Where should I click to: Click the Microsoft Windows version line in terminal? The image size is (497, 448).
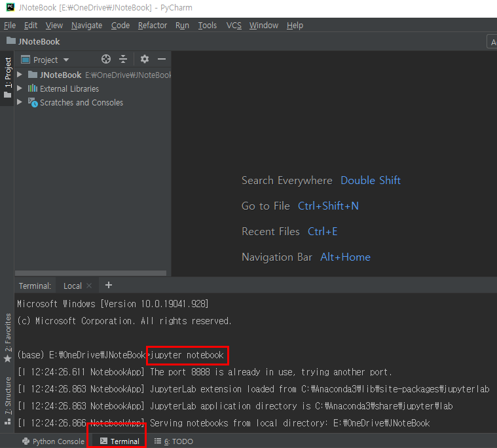click(113, 304)
